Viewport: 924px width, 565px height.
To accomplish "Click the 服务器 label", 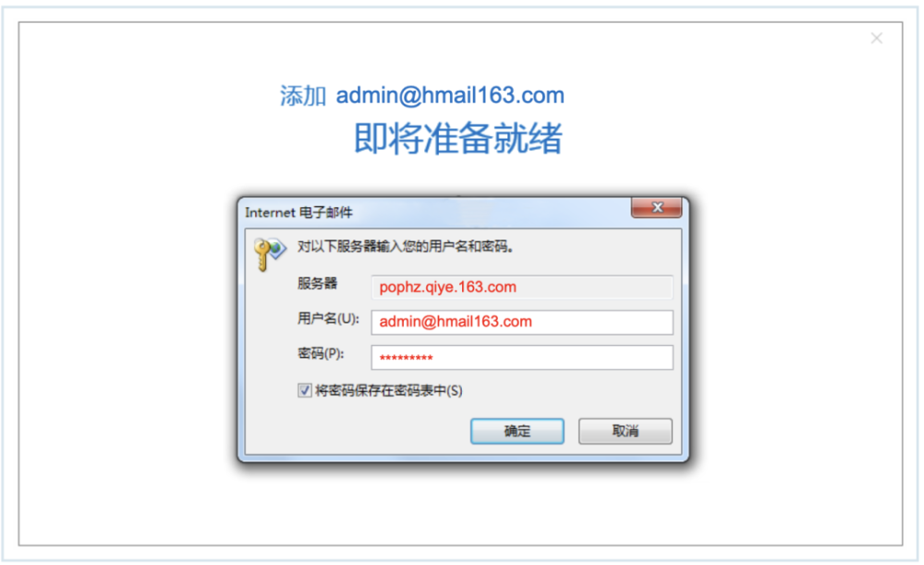I will click(x=317, y=284).
